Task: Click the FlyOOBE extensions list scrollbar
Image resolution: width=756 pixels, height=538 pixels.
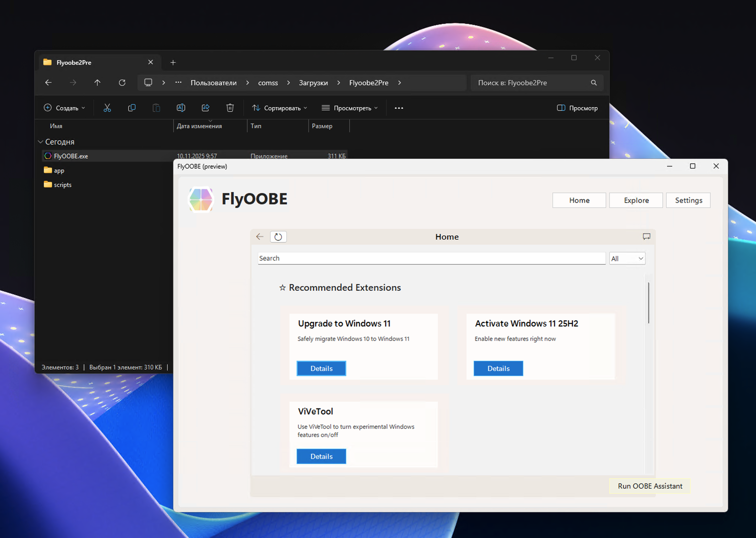Action: pyautogui.click(x=649, y=303)
